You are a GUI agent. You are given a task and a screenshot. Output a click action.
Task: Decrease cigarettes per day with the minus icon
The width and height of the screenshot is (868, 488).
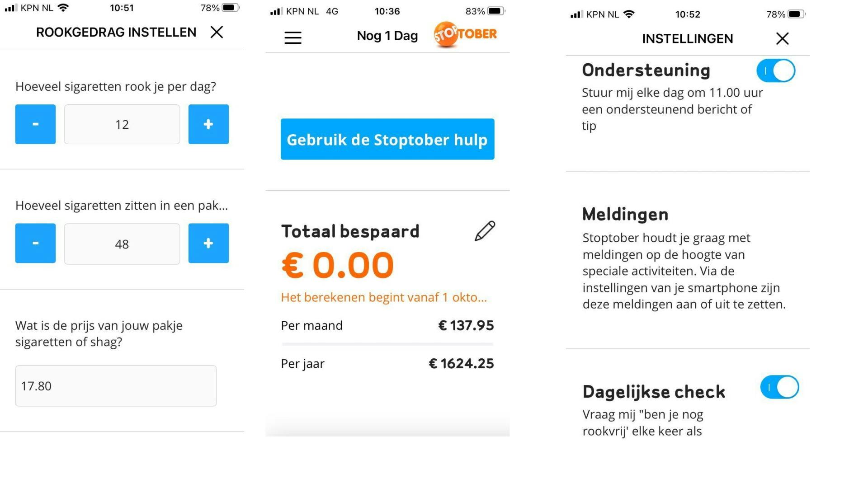(x=35, y=124)
